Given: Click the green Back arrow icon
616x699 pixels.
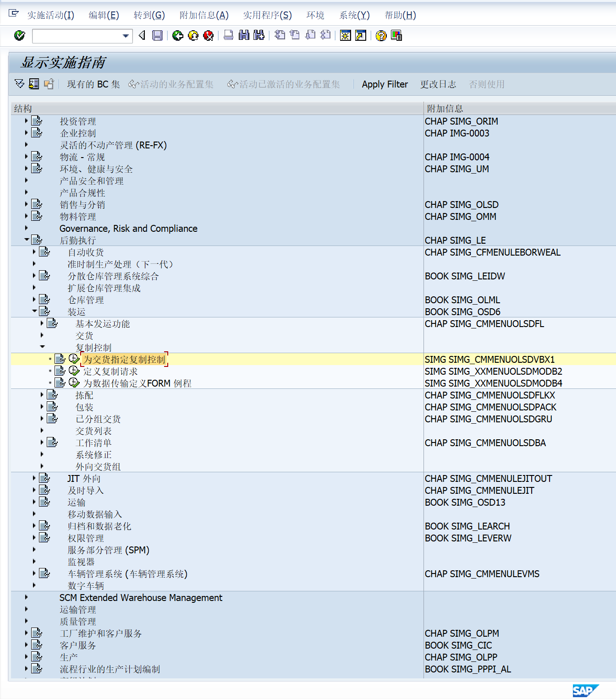Looking at the screenshot, I should pyautogui.click(x=178, y=36).
